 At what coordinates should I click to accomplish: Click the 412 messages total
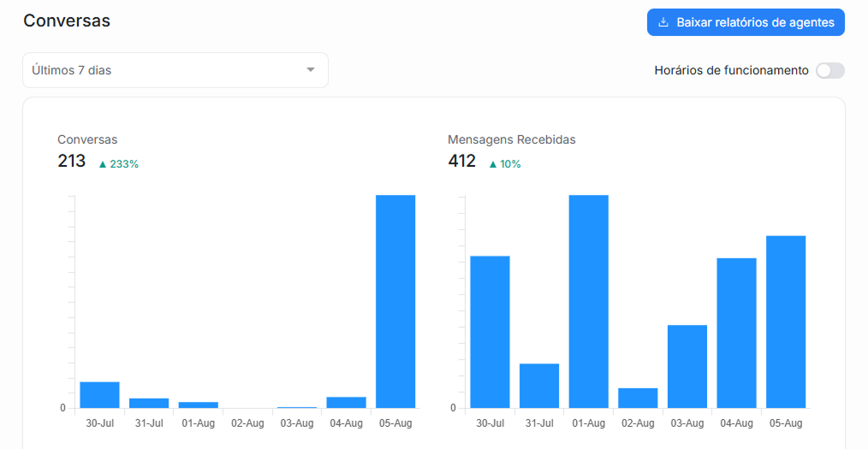pos(461,161)
